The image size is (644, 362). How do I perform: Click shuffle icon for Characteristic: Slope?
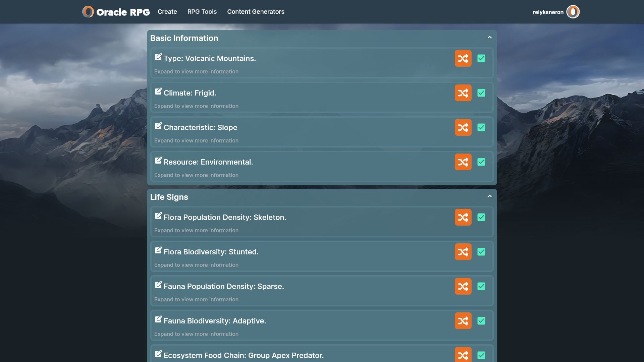(463, 127)
